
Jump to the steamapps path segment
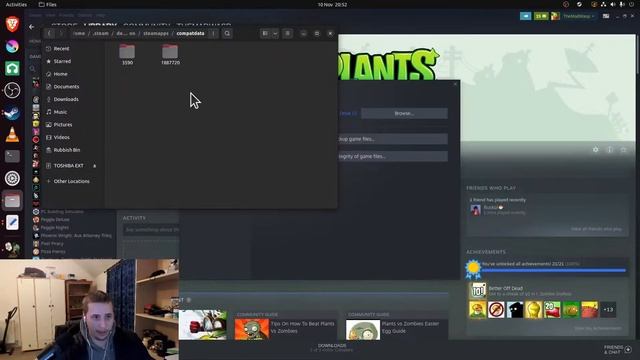click(x=156, y=33)
